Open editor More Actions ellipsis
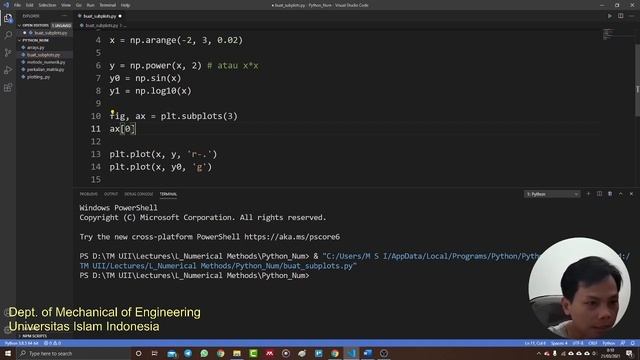Viewport: 640px width, 360px height. click(x=631, y=16)
